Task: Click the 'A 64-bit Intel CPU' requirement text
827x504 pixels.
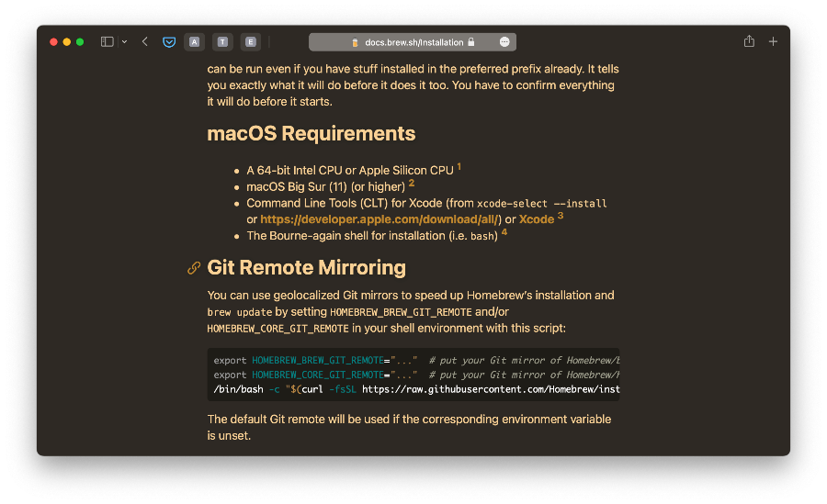Action: pyautogui.click(x=350, y=170)
